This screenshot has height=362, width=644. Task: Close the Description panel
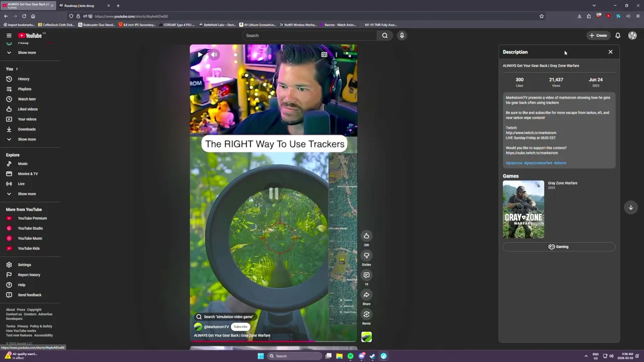pyautogui.click(x=610, y=52)
